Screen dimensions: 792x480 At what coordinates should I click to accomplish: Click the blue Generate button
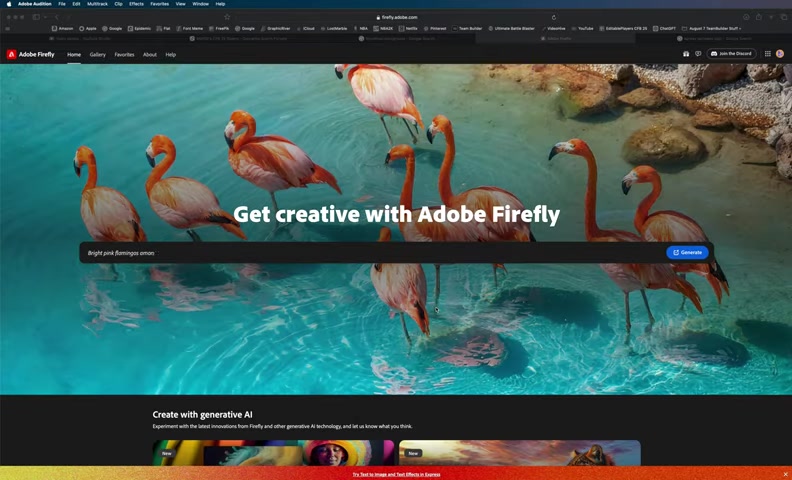tap(687, 252)
